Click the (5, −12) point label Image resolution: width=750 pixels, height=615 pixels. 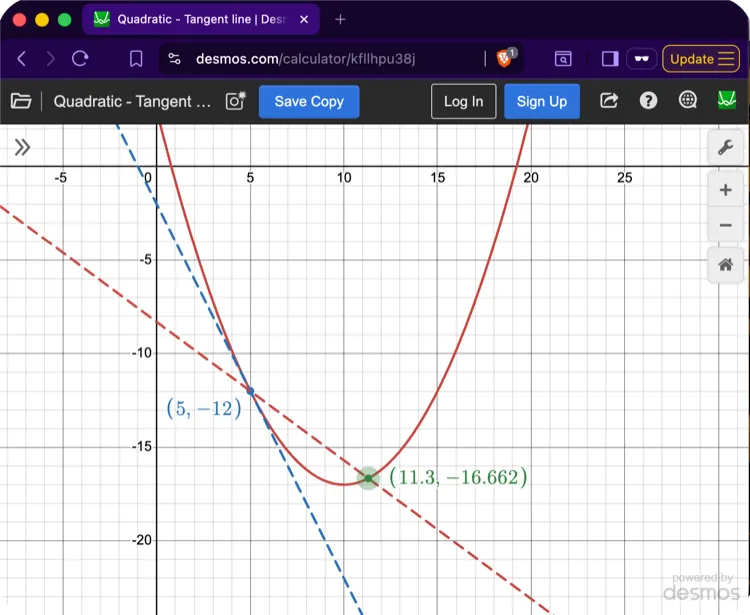point(204,408)
